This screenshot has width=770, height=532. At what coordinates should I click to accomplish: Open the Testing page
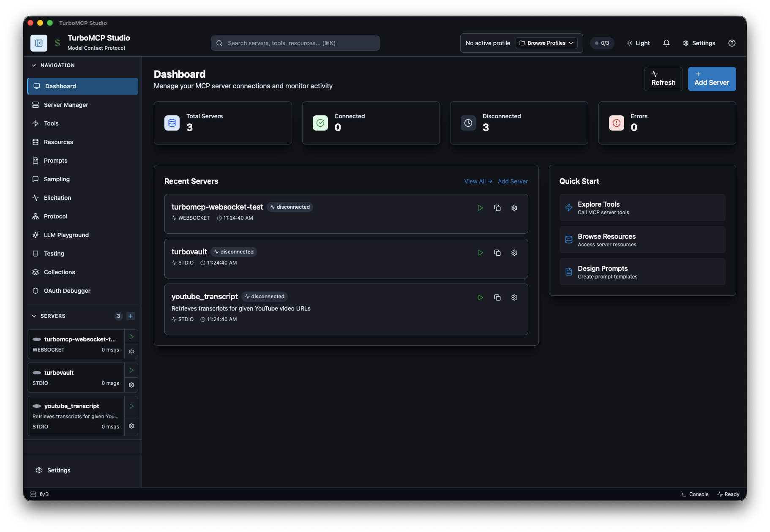point(82,254)
